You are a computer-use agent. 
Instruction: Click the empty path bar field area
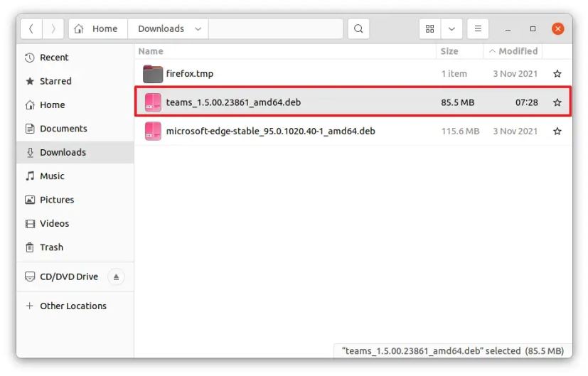click(276, 29)
